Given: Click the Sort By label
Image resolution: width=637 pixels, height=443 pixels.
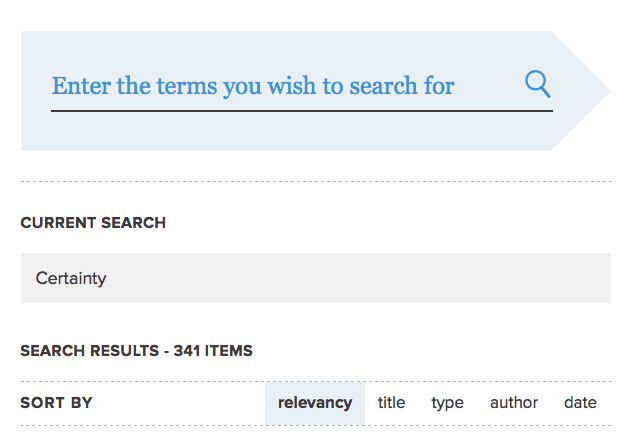Looking at the screenshot, I should [56, 403].
